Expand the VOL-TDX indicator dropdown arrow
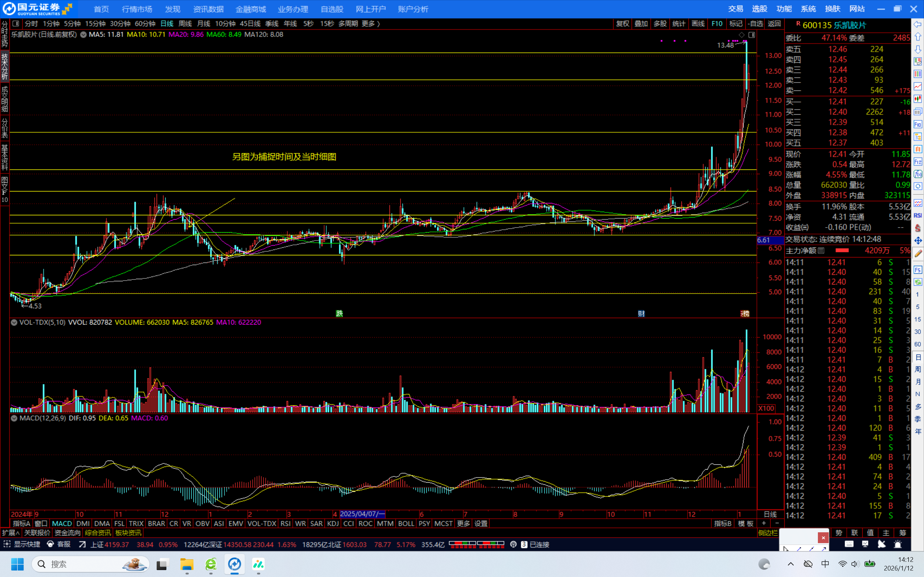 click(x=14, y=322)
